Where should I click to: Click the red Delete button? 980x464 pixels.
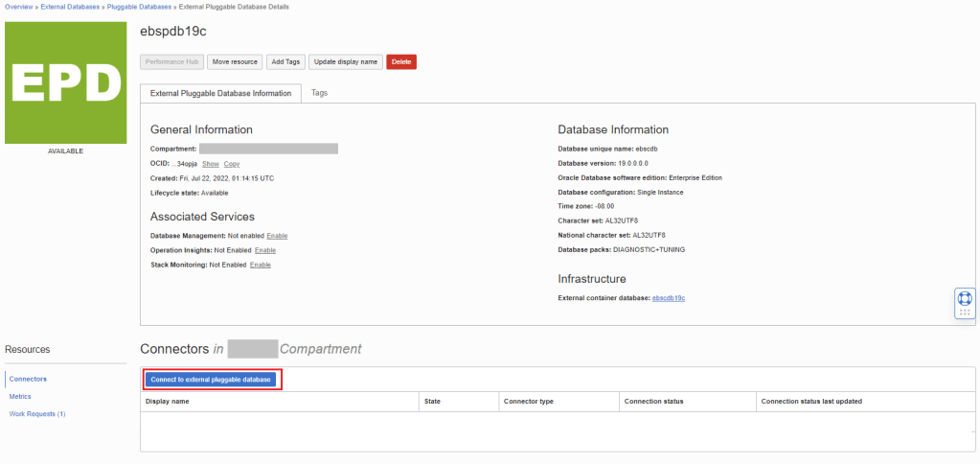pyautogui.click(x=400, y=62)
